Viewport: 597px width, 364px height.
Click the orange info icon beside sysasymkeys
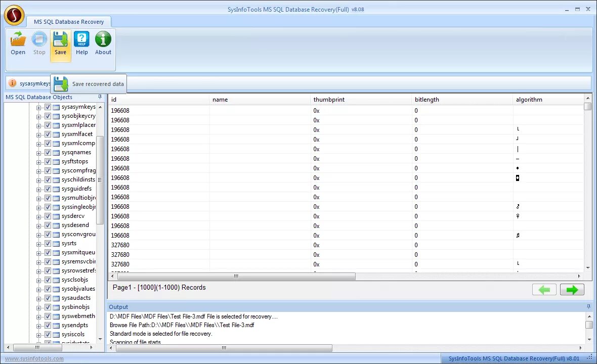pyautogui.click(x=13, y=83)
